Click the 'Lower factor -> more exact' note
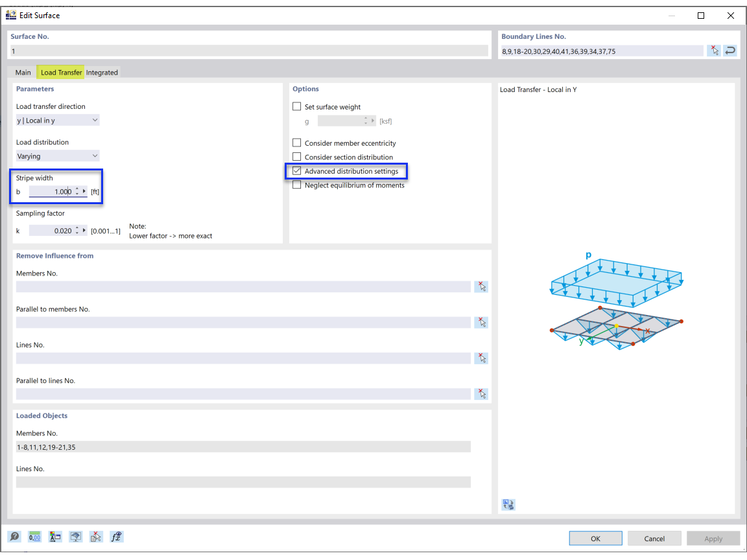 pyautogui.click(x=171, y=236)
